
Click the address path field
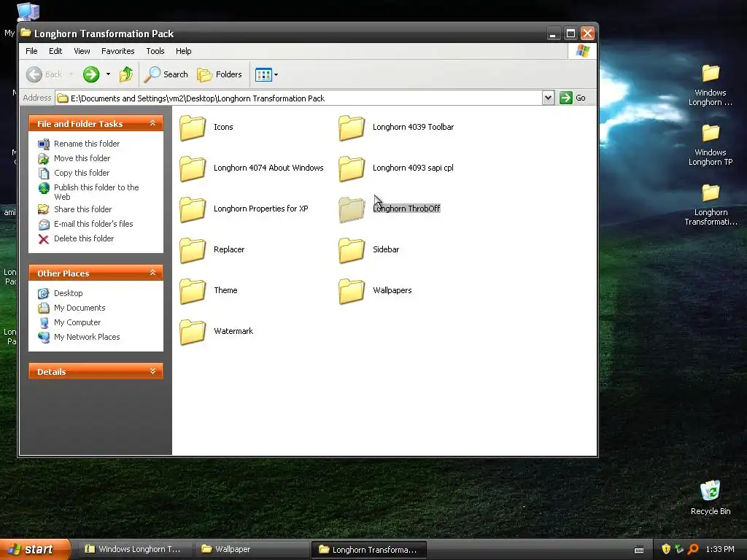pos(298,98)
